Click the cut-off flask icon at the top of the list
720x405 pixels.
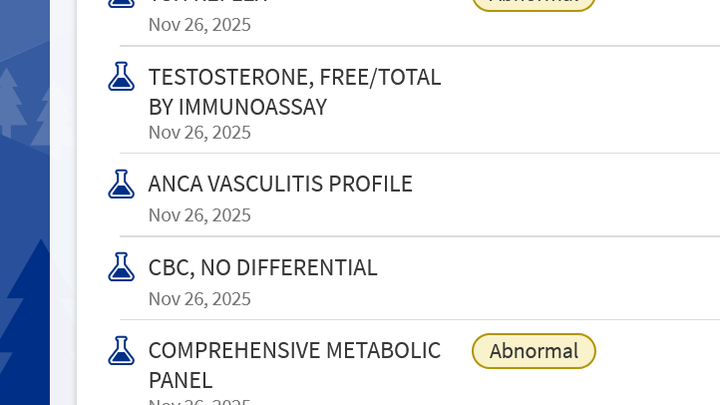coord(121,3)
